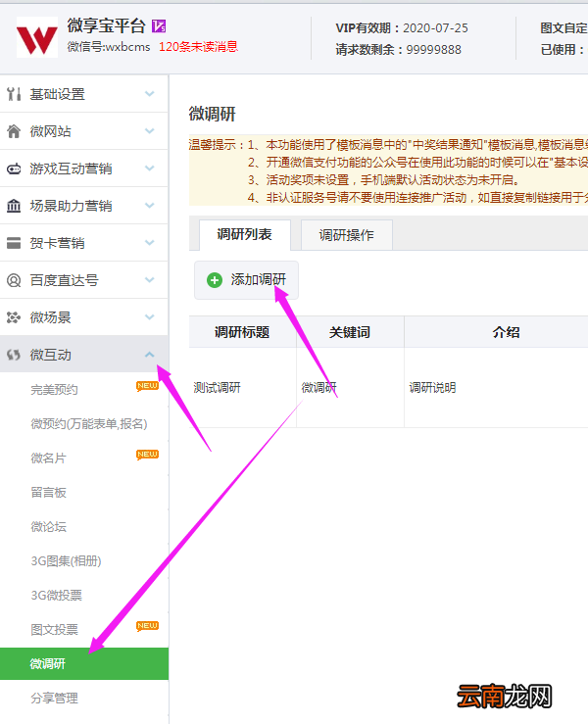The width and height of the screenshot is (588, 724).
Task: Expand the 微场景 chevron
Action: [x=149, y=316]
